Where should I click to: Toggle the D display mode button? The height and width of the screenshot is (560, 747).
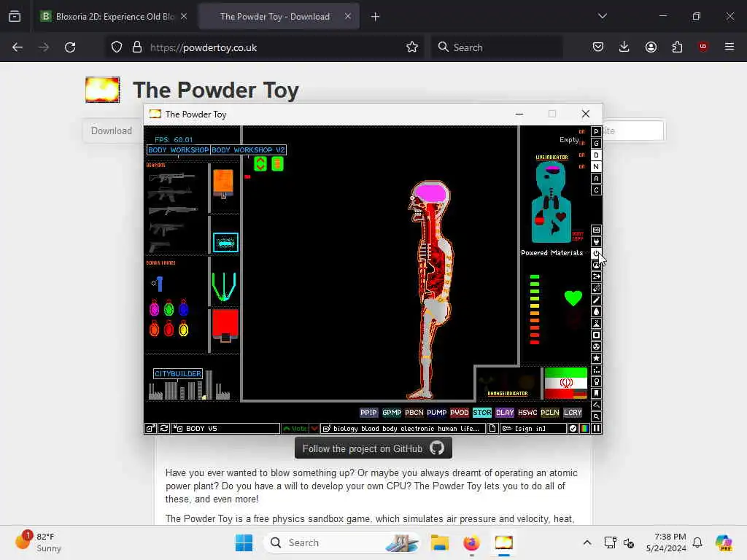[x=596, y=155]
